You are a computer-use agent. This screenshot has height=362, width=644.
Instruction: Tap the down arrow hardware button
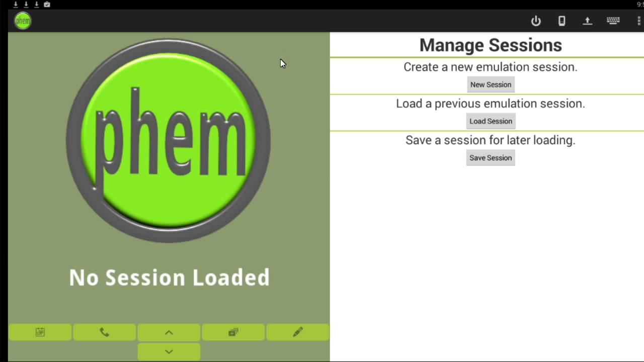click(169, 351)
